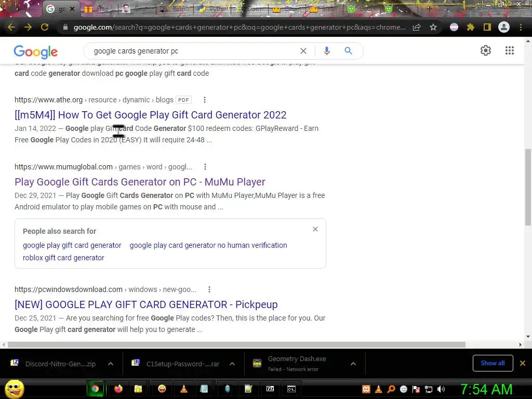
Task: Go forward using the arrow button
Action: pos(28,27)
